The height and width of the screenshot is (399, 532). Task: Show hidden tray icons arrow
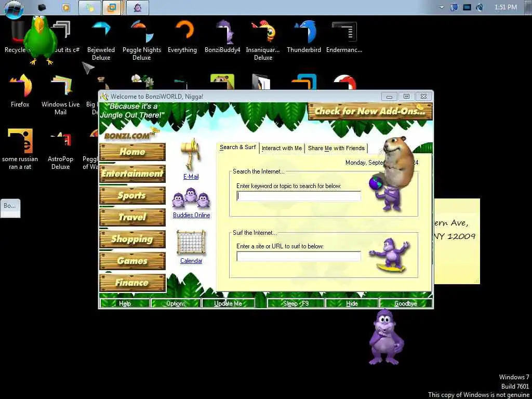coord(442,7)
